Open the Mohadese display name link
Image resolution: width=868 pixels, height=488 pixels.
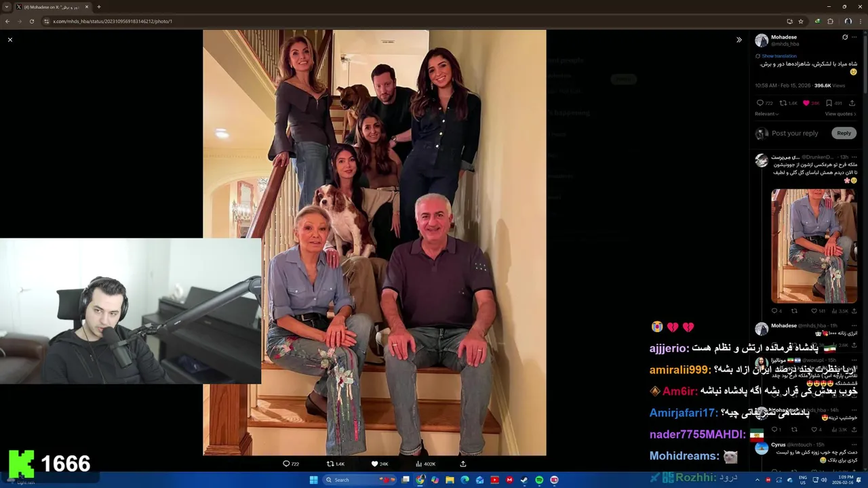click(x=784, y=37)
